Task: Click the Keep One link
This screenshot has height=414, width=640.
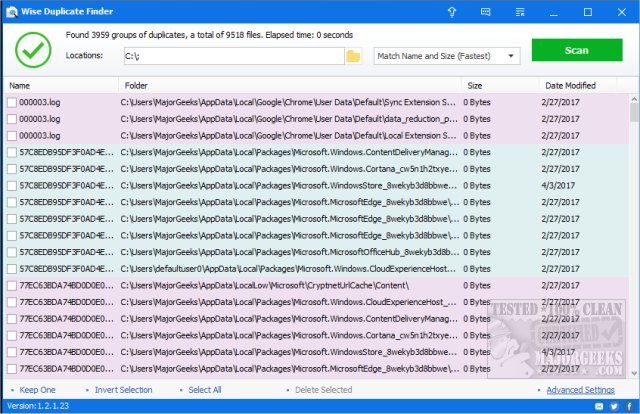Action: pyautogui.click(x=37, y=390)
